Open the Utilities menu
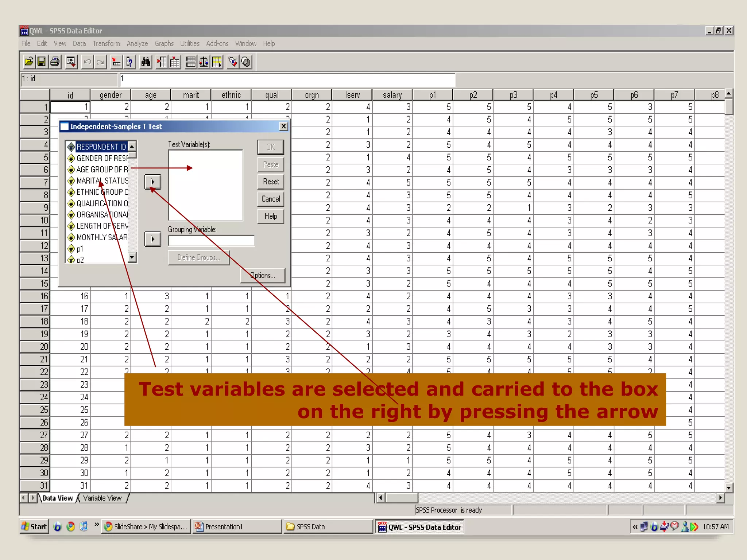Image resolution: width=747 pixels, height=560 pixels. coord(190,44)
